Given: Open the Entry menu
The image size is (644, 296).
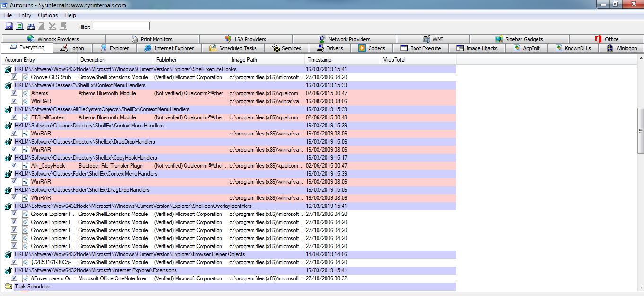Looking at the screenshot, I should click(25, 15).
